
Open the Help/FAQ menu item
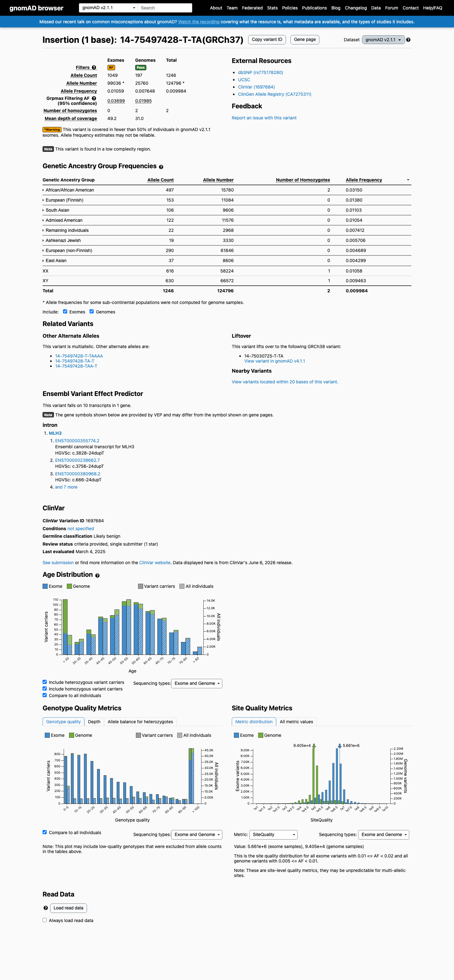coord(433,8)
